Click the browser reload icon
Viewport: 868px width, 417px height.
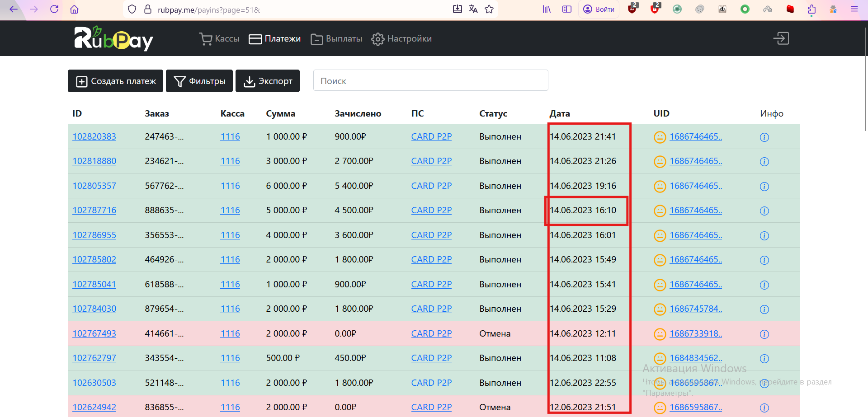pos(54,9)
